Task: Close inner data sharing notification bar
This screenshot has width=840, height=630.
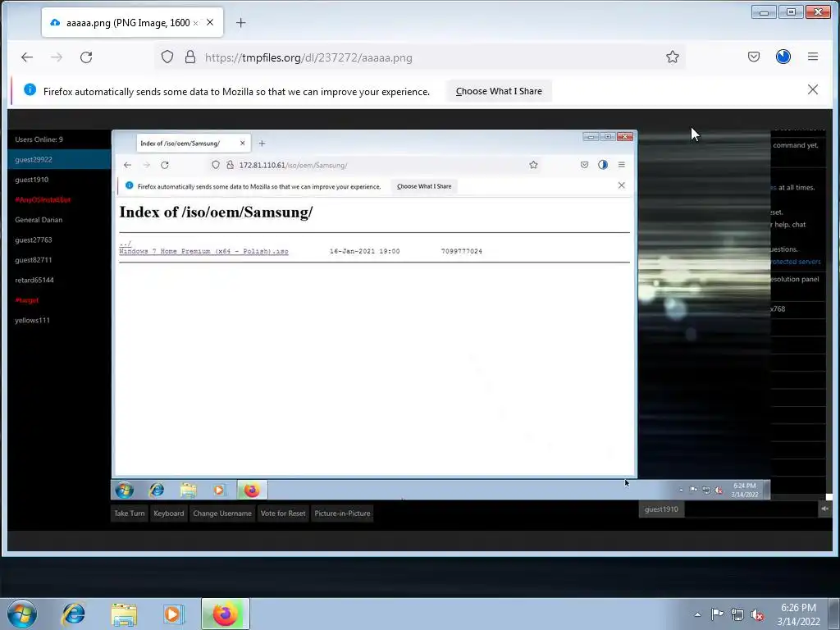Action: (622, 185)
